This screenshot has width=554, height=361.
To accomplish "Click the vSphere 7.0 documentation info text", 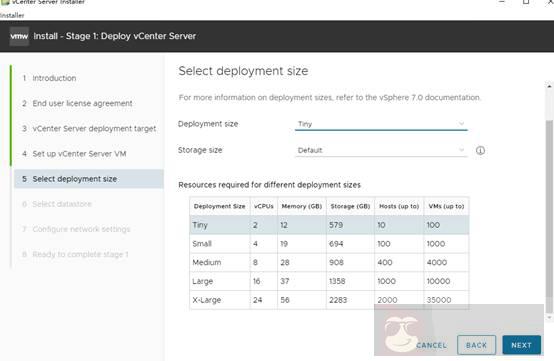I will click(329, 97).
